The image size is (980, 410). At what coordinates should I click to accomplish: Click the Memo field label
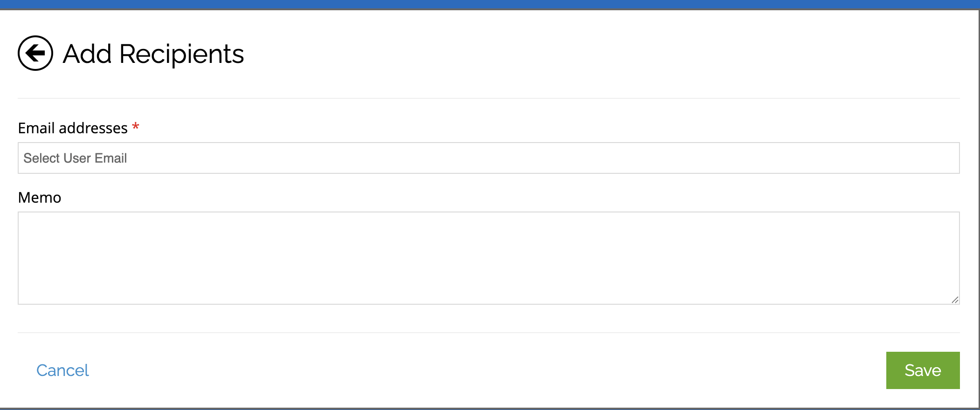point(40,198)
